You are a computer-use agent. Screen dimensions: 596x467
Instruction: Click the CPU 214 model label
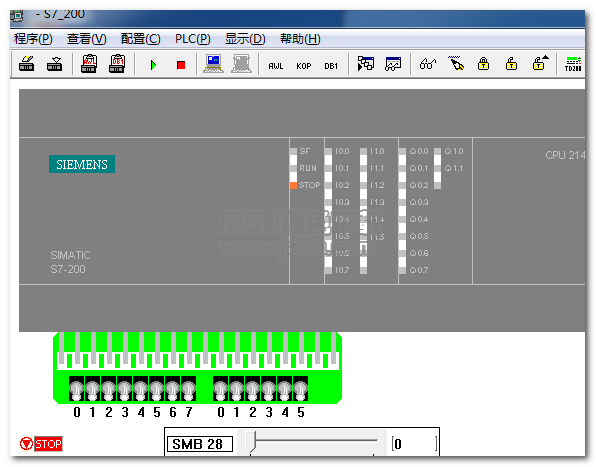[565, 155]
